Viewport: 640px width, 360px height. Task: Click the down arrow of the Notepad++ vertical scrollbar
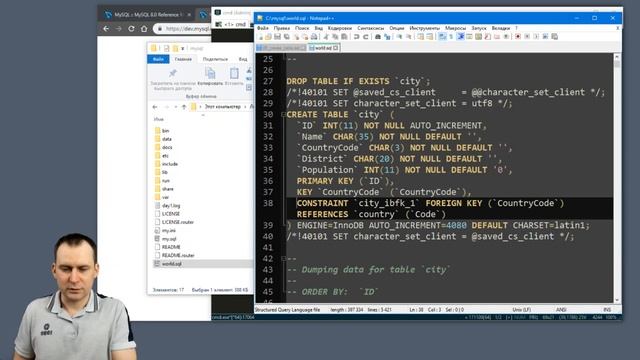click(617, 300)
